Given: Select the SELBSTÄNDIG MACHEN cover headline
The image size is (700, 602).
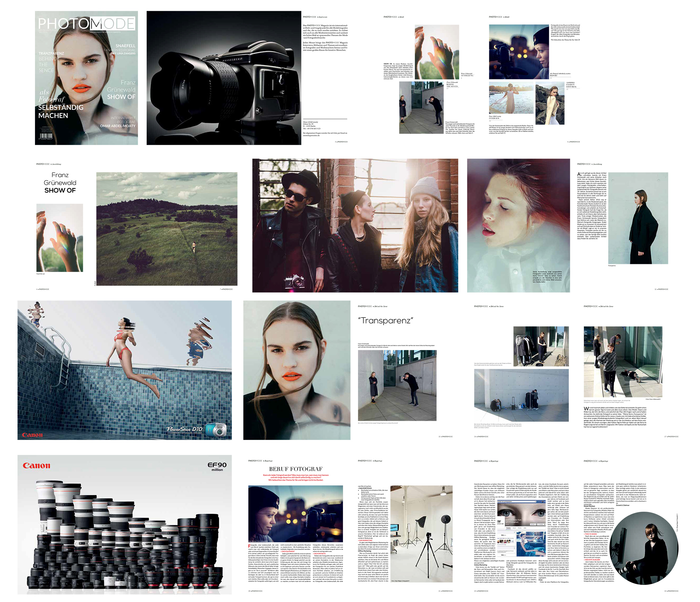Looking at the screenshot, I should pyautogui.click(x=61, y=111).
